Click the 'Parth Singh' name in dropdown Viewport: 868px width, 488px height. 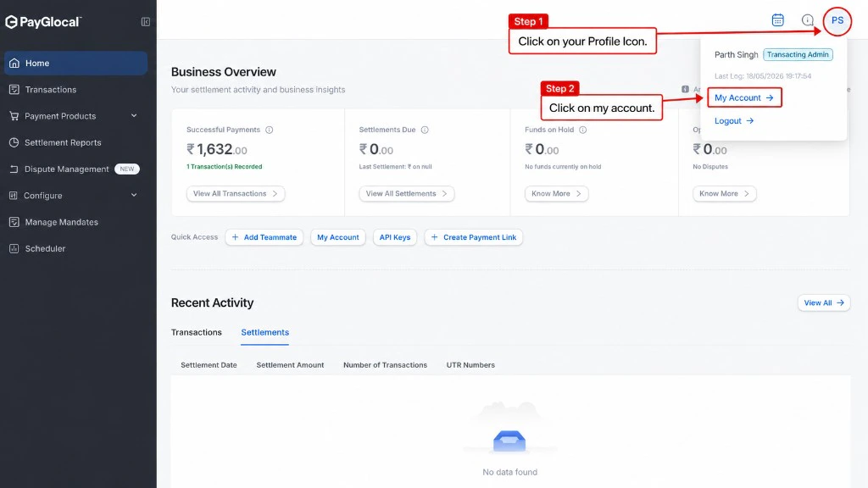tap(736, 55)
